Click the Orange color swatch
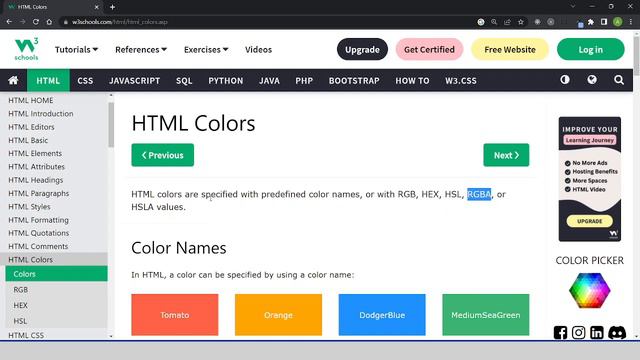This screenshot has height=360, width=640. [278, 315]
